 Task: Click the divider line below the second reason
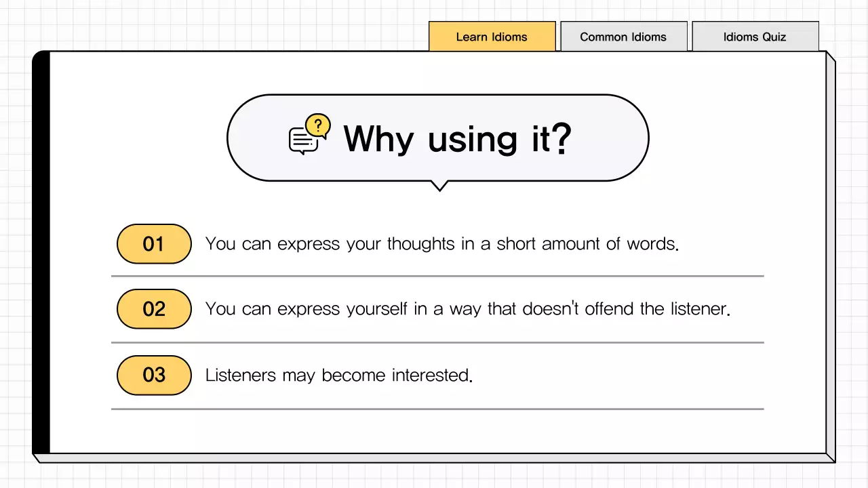437,343
